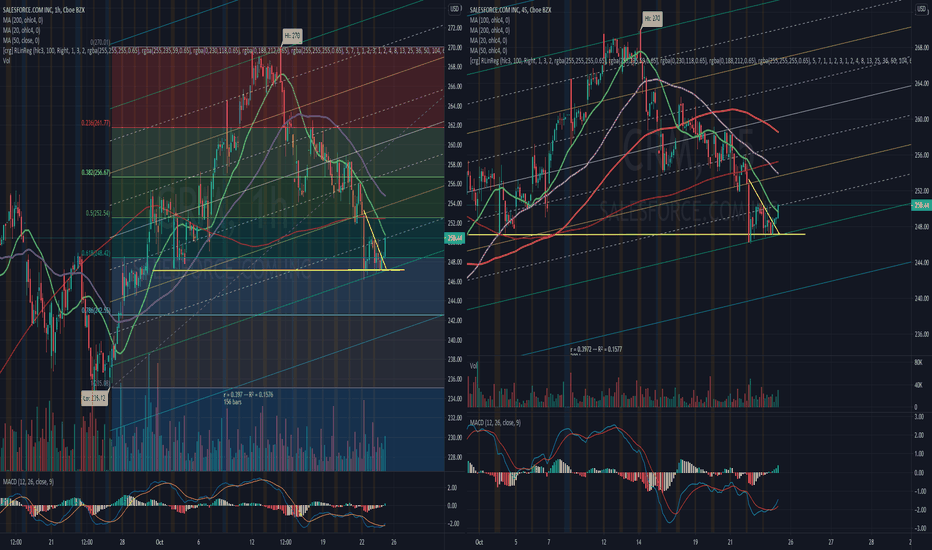
Task: Click the r = 0.397 regression text
Action: pos(248,395)
